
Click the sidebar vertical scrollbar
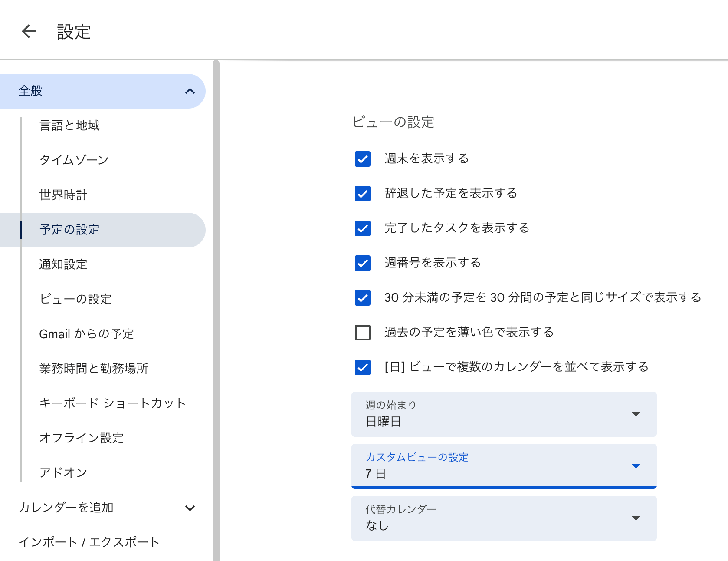pyautogui.click(x=216, y=304)
